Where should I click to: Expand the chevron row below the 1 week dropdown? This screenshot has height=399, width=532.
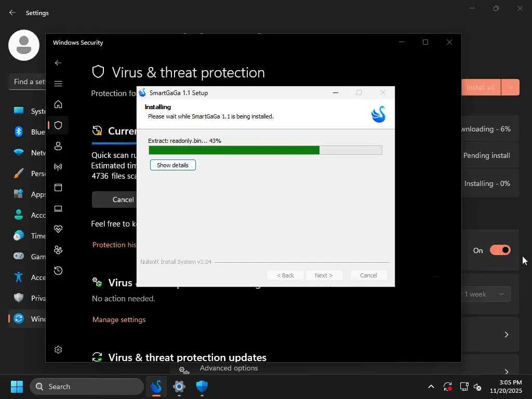point(506,335)
